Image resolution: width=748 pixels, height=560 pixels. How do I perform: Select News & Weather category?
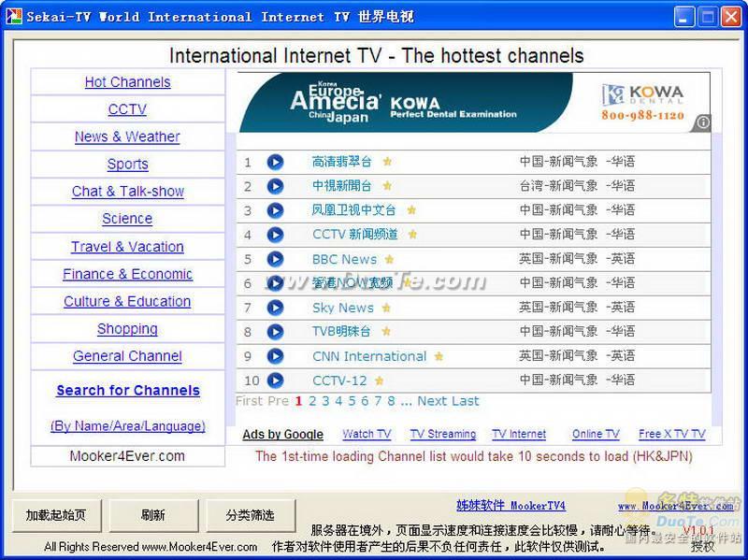pyautogui.click(x=127, y=136)
